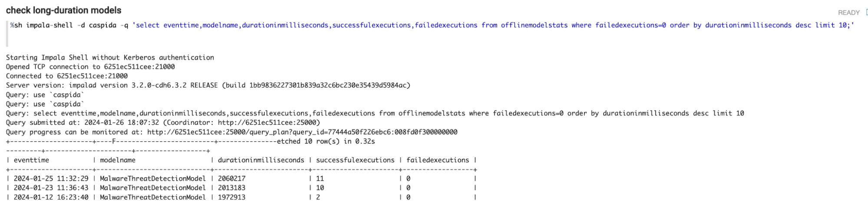This screenshot has width=868, height=201.
Task: Click the 'eventtime' column header
Action: pos(31,160)
